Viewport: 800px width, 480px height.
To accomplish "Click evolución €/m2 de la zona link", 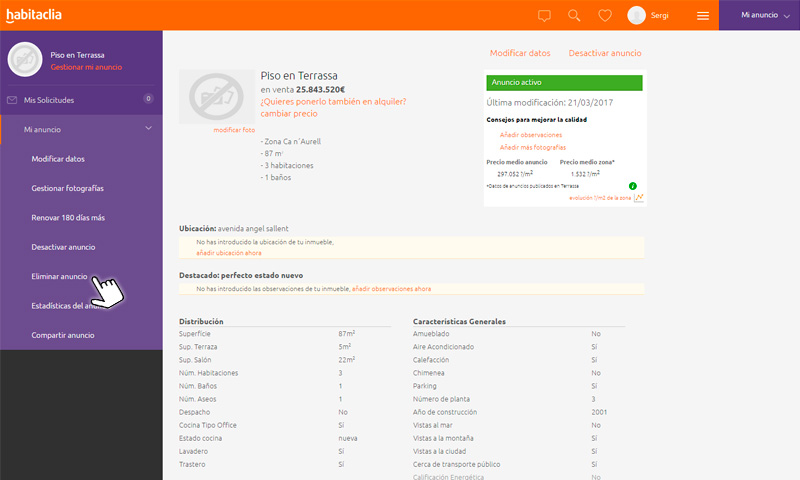I will click(600, 198).
